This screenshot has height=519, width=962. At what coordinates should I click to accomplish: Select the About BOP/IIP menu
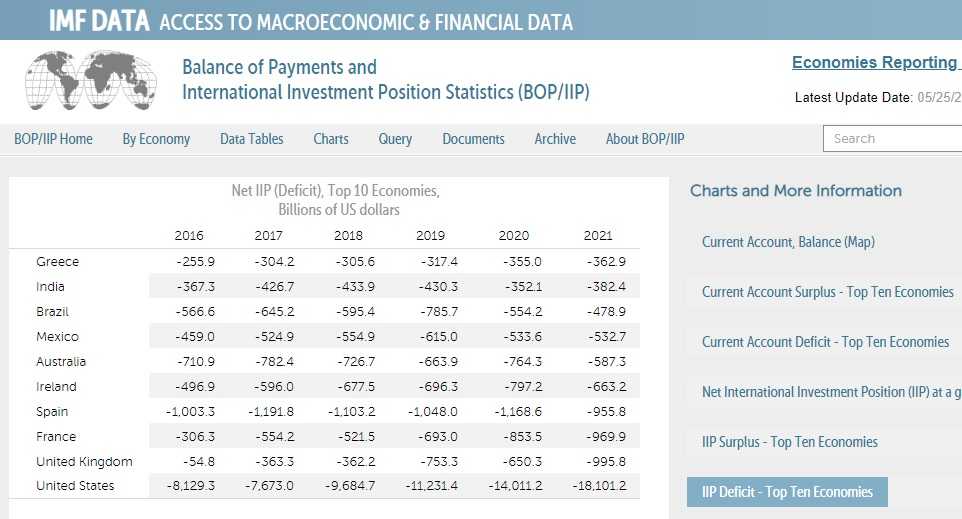(645, 139)
